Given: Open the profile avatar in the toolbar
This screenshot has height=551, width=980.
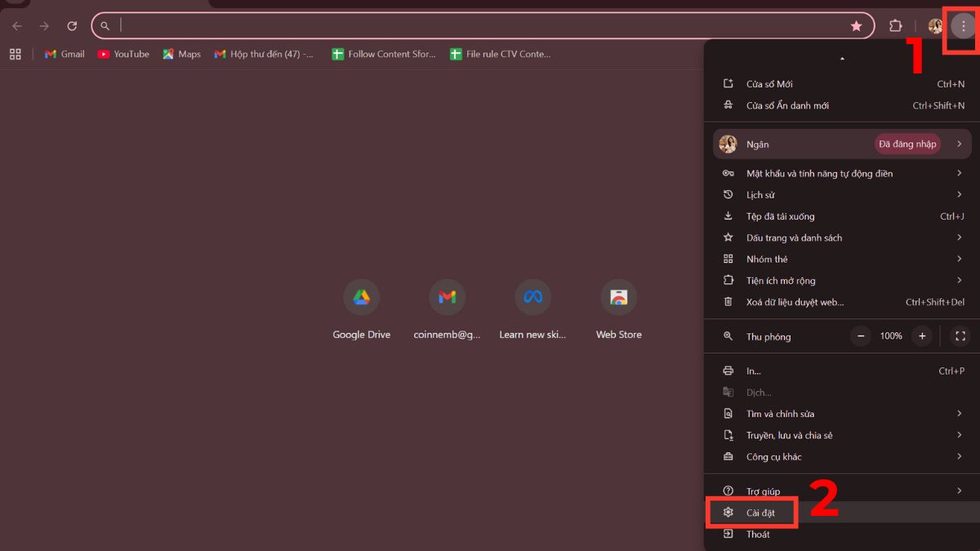Looking at the screenshot, I should (x=934, y=25).
